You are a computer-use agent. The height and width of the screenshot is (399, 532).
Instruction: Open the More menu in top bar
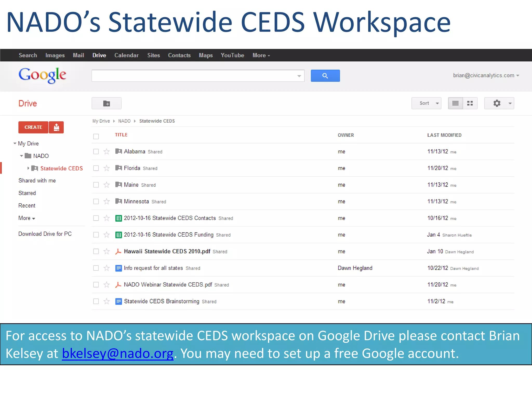(x=261, y=55)
